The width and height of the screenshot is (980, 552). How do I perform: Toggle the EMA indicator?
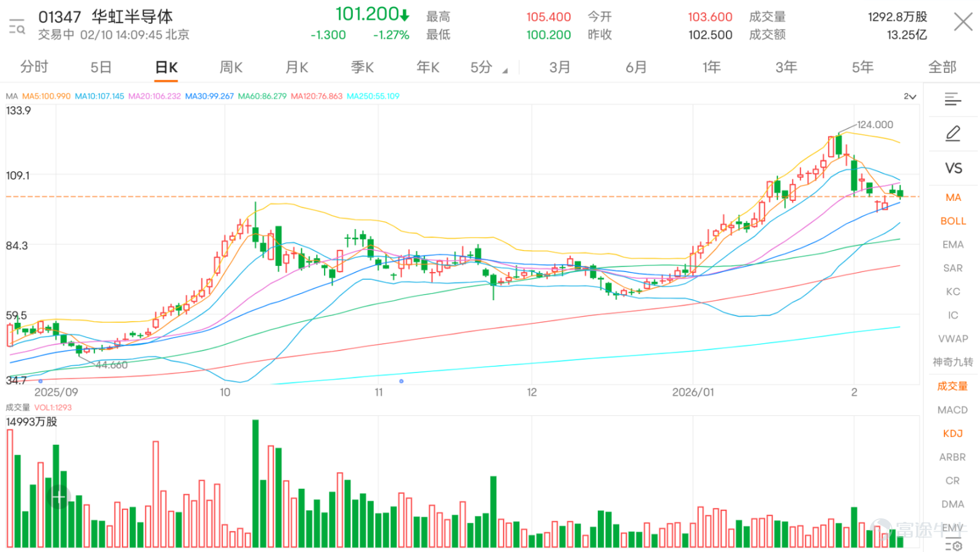[953, 244]
